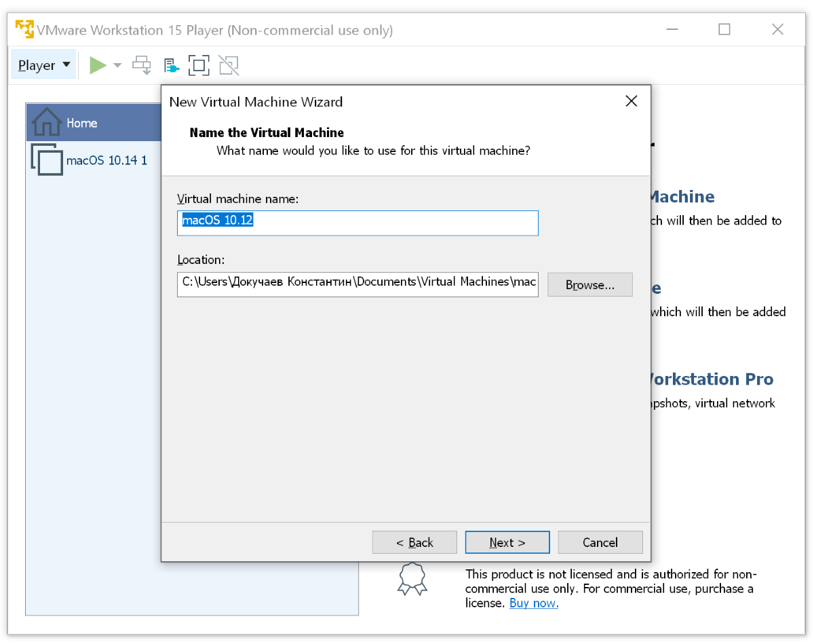
Task: Click the Enter full screen mode icon
Action: [199, 65]
